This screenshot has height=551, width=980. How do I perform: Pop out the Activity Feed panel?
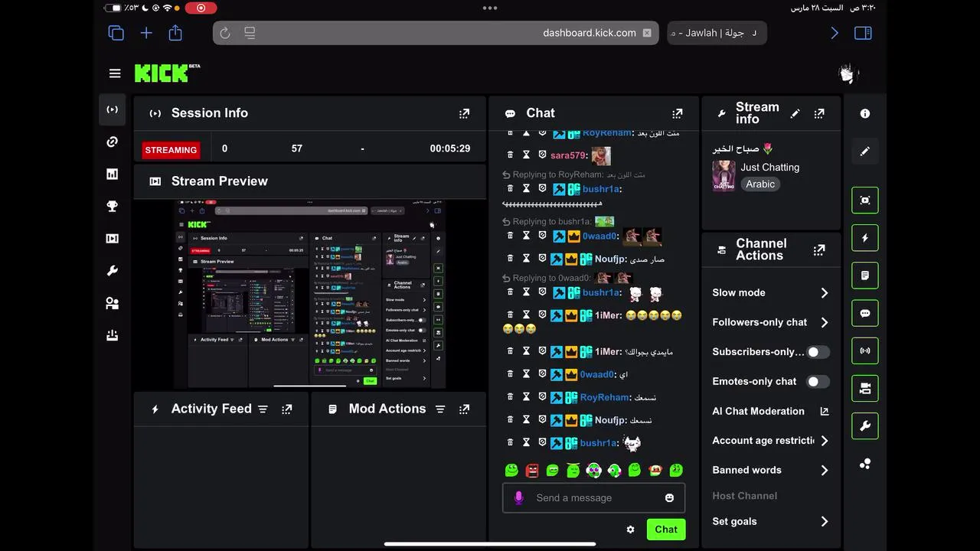286,409
